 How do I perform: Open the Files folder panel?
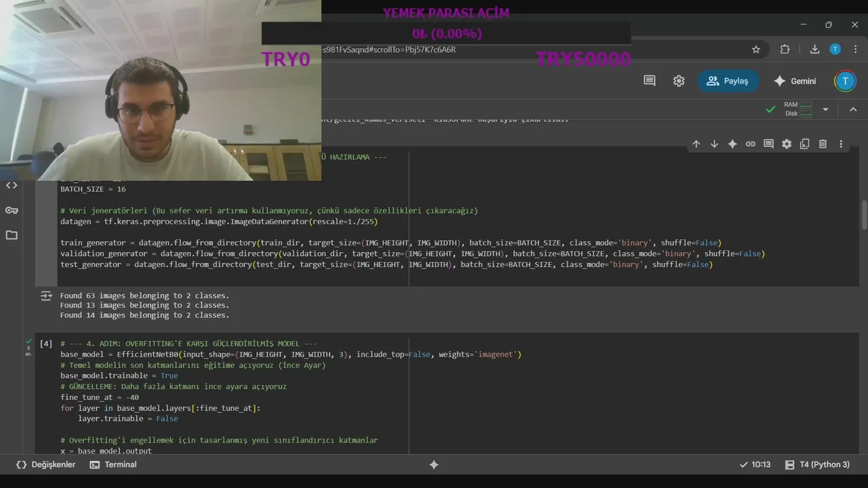pos(12,235)
